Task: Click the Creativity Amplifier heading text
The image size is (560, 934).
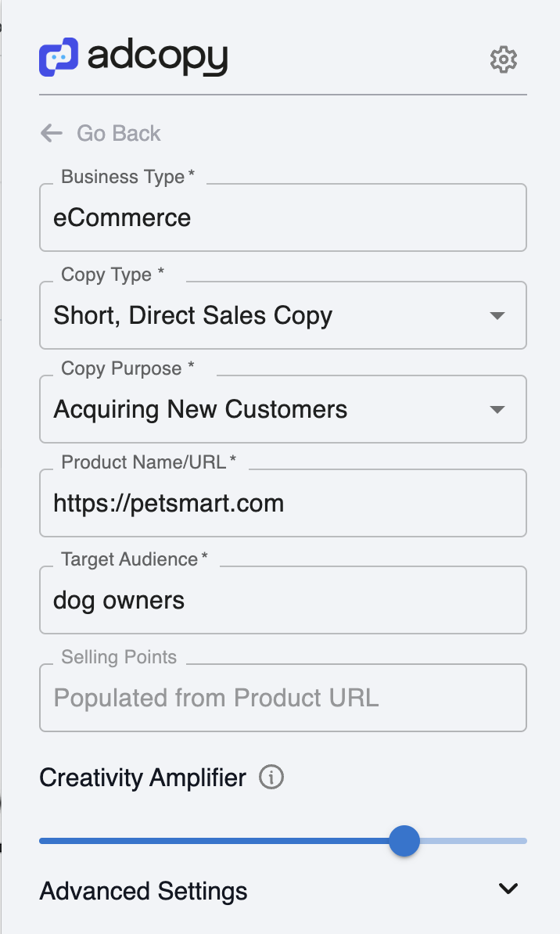Action: 142,778
